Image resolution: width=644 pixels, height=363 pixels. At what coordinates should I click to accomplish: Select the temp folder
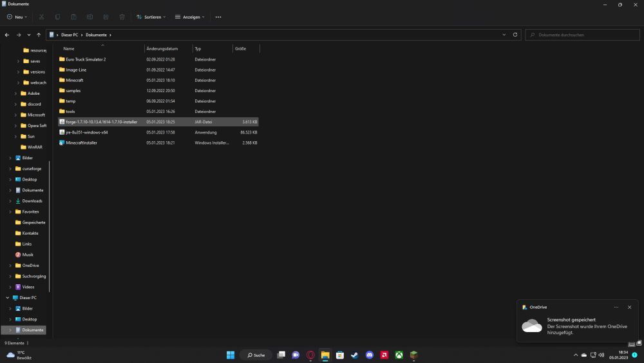coord(158,101)
